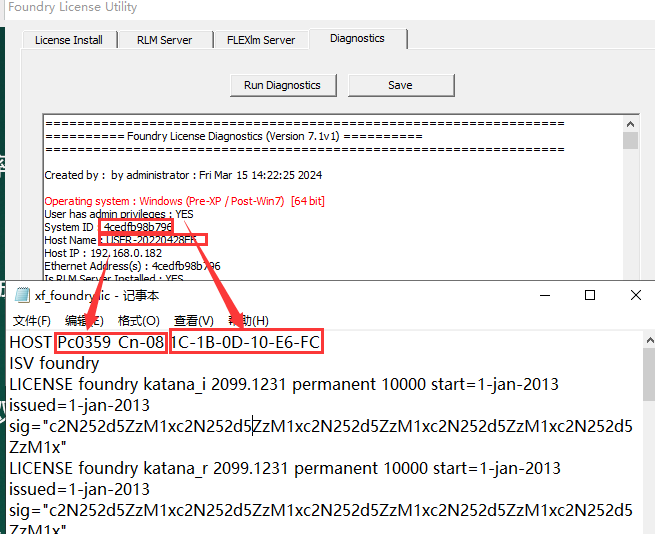Click the diagnostics scrollbar thumb
The image size is (655, 534).
(x=630, y=140)
